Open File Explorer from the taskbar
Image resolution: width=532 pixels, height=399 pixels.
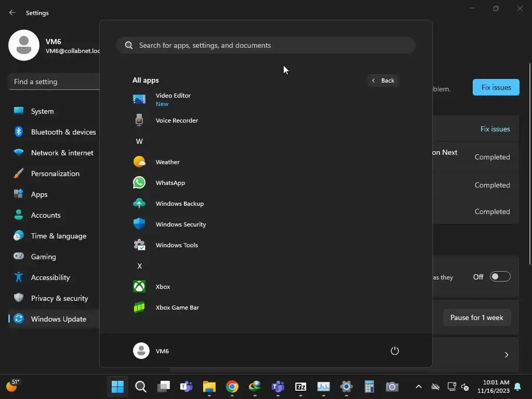(x=209, y=387)
